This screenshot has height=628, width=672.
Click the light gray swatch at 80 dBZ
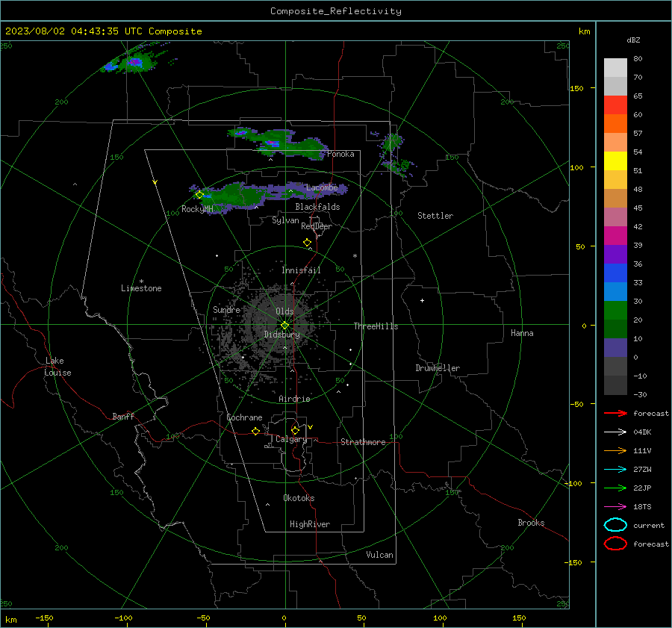click(x=615, y=67)
